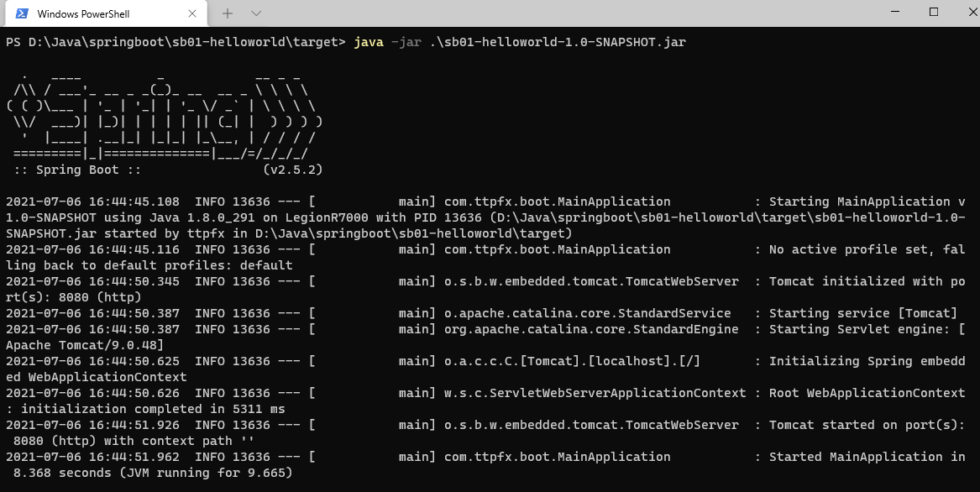The image size is (980, 492).
Task: Click the PS prompt path text
Action: point(176,43)
